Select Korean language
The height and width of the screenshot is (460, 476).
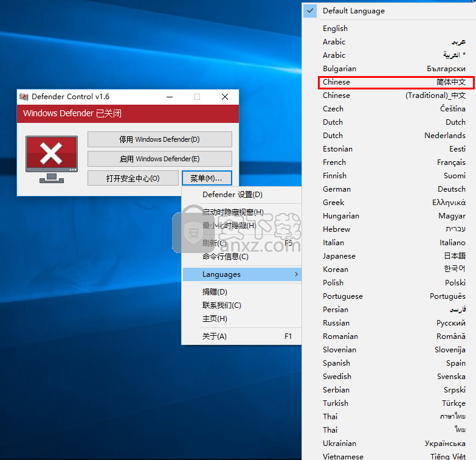point(390,270)
